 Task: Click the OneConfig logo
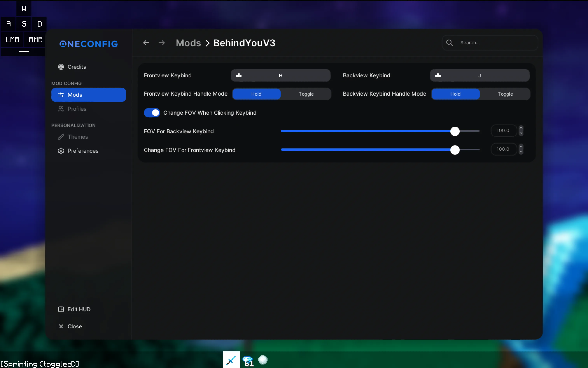[x=88, y=44]
